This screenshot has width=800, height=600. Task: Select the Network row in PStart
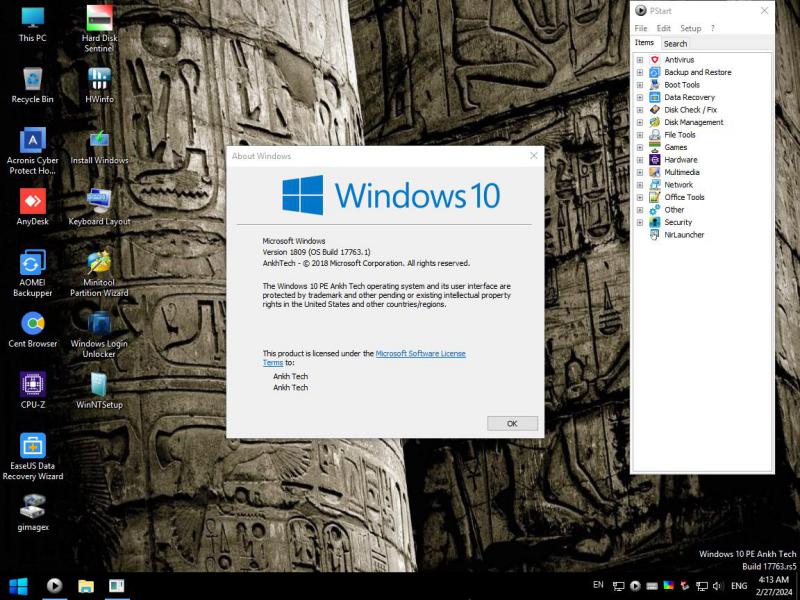[679, 185]
